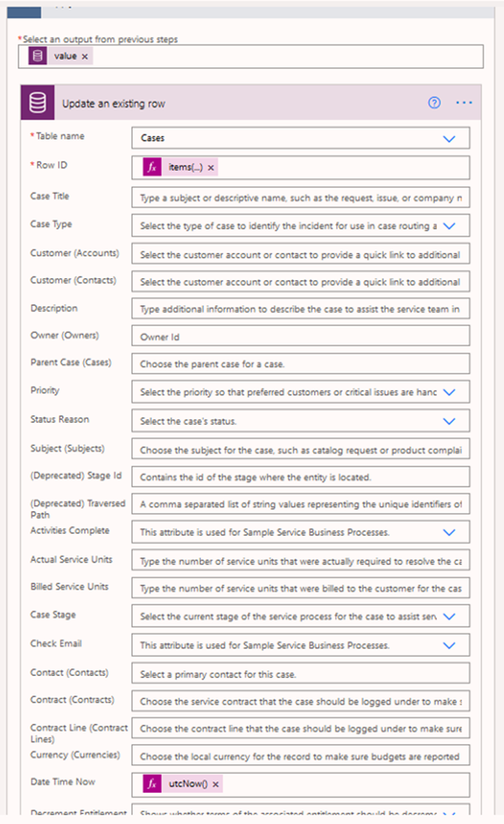Open help for Update an existing row
The height and width of the screenshot is (824, 504).
[434, 103]
